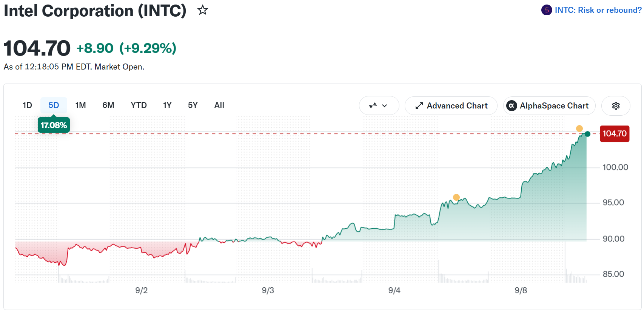Open the 'INTC: Risk or rebound?' link
Viewport: 644px width, 313px height.
(598, 10)
